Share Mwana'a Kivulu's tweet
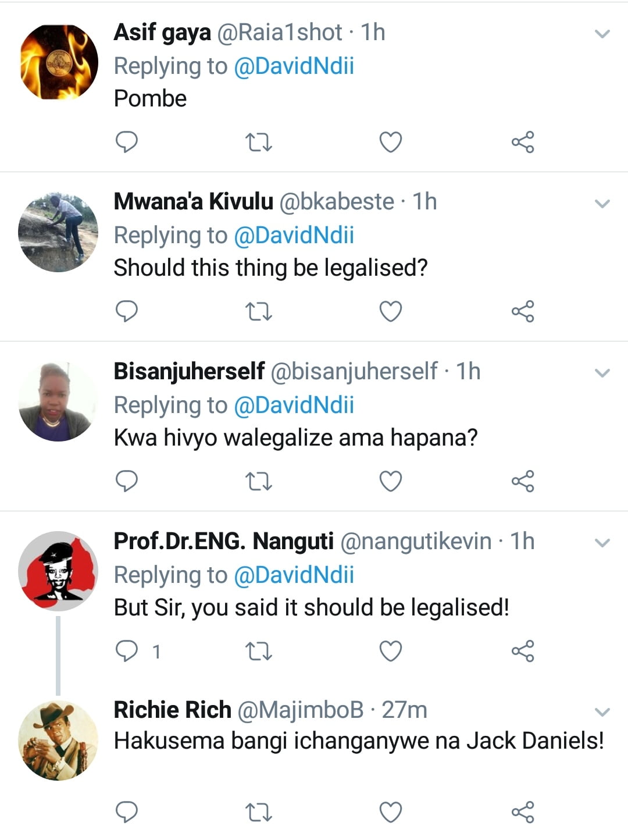The image size is (628, 840). (x=522, y=312)
